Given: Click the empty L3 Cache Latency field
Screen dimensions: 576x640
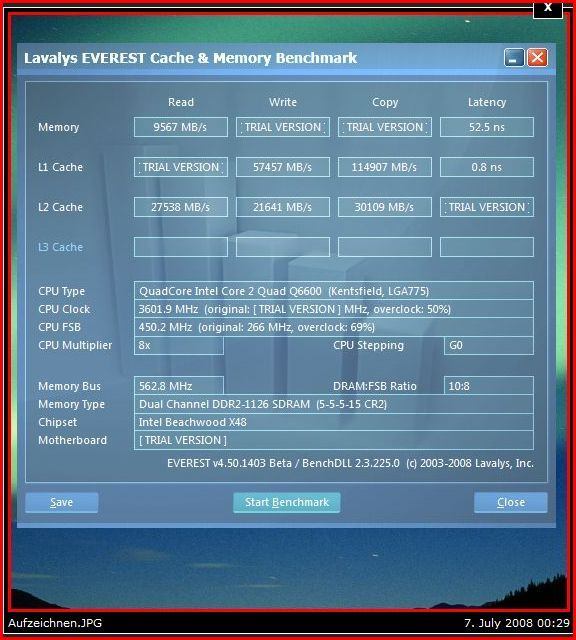Looking at the screenshot, I should 487,247.
